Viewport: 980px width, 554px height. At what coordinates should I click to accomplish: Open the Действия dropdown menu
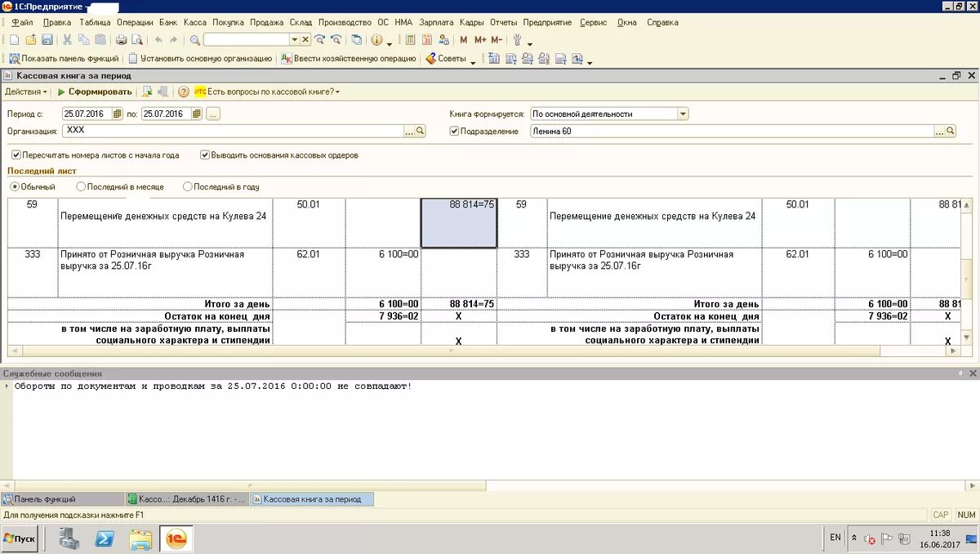(26, 92)
